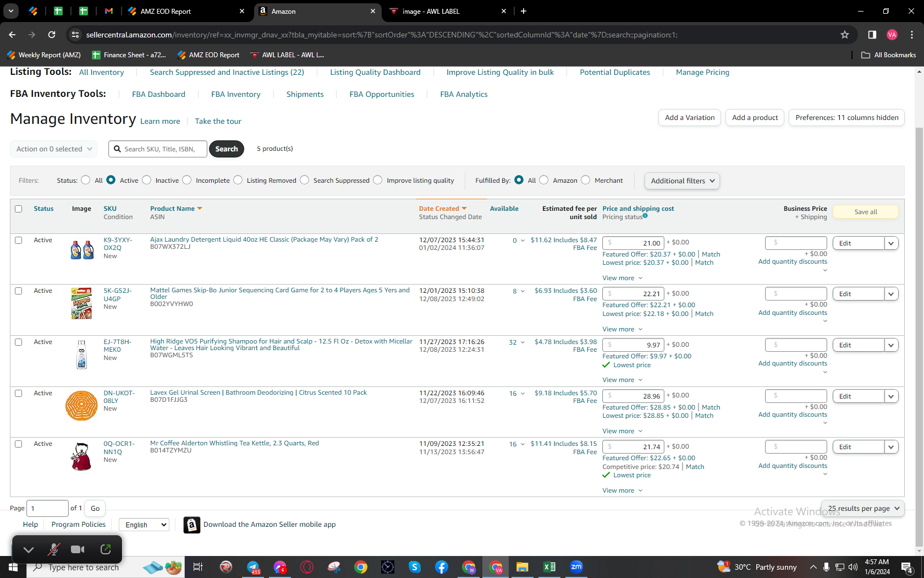Open the notification center icon
The height and width of the screenshot is (578, 924).
(x=907, y=567)
